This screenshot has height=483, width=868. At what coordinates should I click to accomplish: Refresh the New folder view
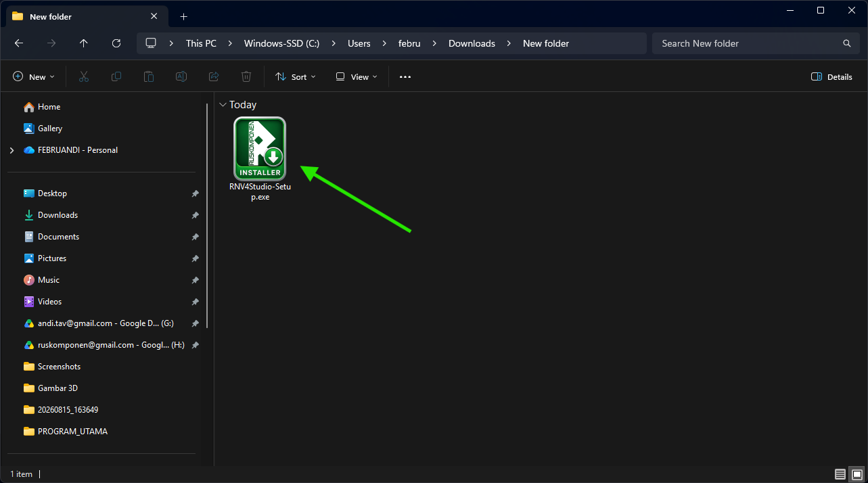coord(116,43)
